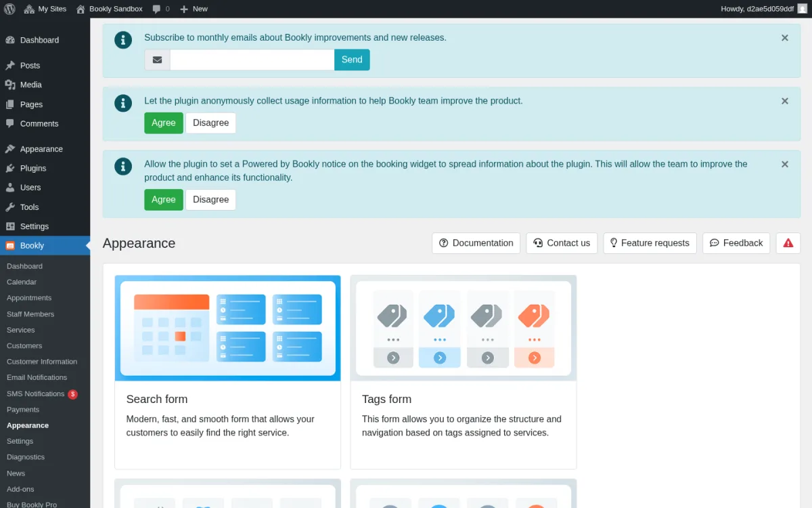Open the Documentation button
Viewport: 812px width, 508px height.
click(476, 243)
